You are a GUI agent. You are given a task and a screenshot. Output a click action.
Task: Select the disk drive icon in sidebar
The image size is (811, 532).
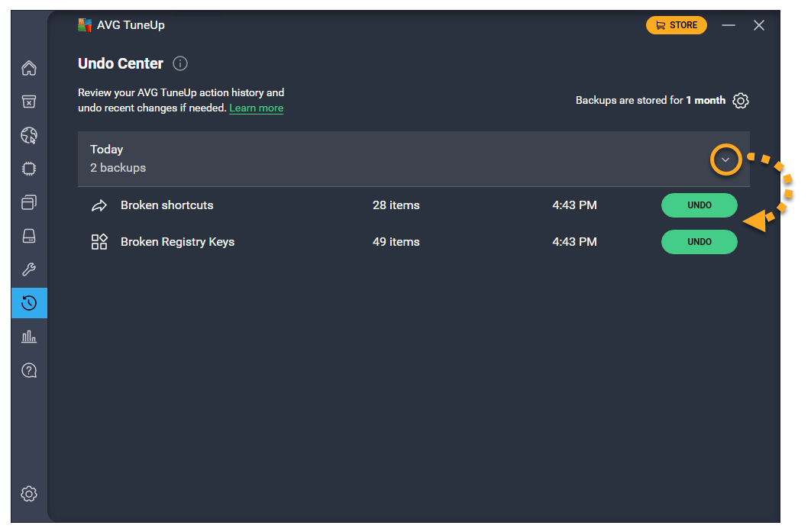click(x=29, y=236)
